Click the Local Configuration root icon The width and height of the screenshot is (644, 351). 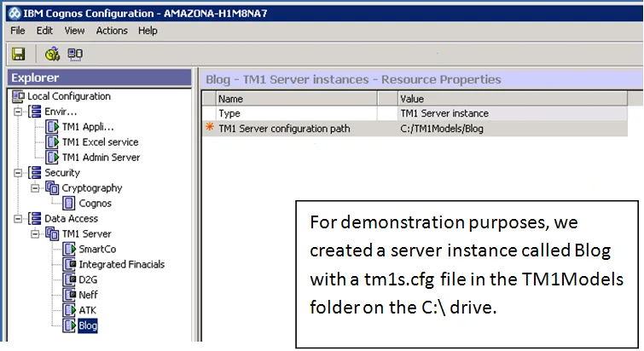[19, 96]
